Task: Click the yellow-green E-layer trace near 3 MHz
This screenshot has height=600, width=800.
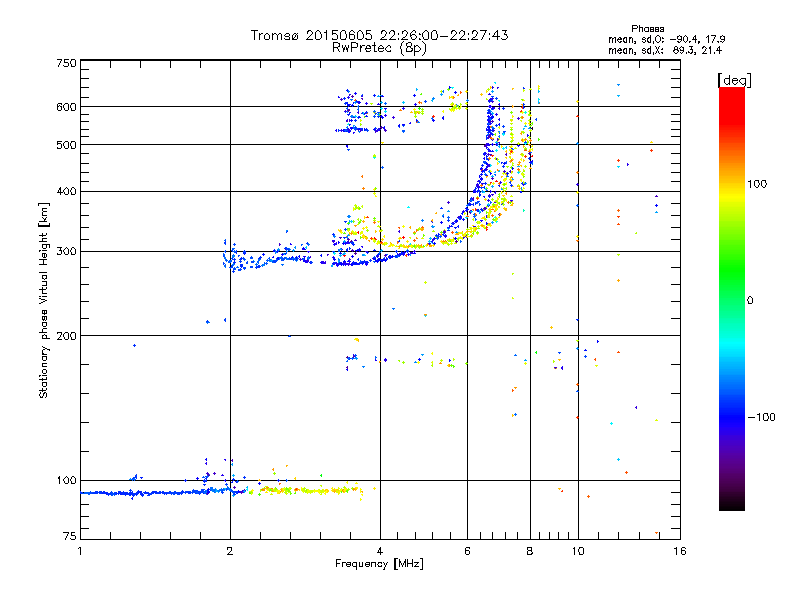Action: pyautogui.click(x=306, y=490)
